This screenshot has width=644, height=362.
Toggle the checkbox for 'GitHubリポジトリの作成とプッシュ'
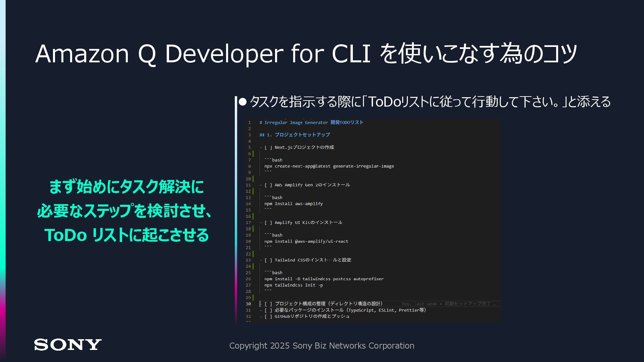(x=268, y=316)
